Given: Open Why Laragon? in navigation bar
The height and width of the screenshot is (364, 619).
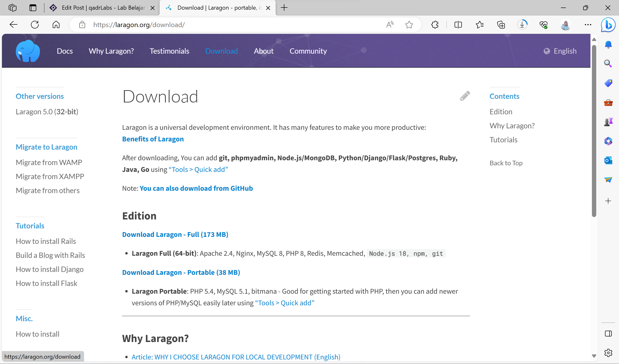Looking at the screenshot, I should click(111, 51).
